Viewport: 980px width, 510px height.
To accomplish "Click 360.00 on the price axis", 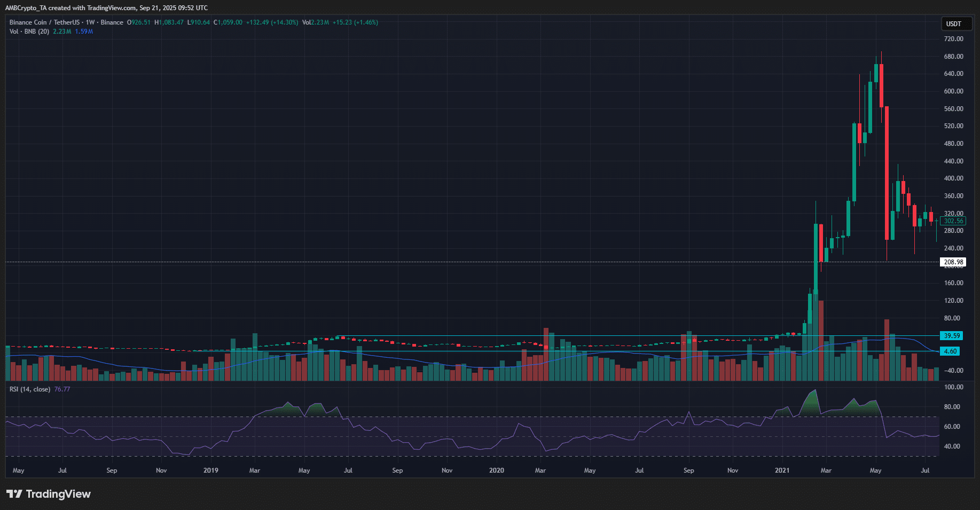I will click(953, 196).
